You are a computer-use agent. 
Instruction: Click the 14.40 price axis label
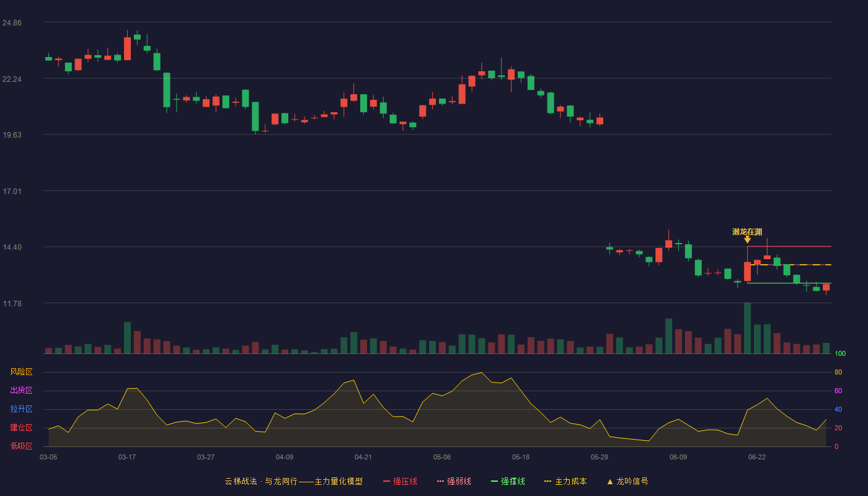[x=12, y=247]
